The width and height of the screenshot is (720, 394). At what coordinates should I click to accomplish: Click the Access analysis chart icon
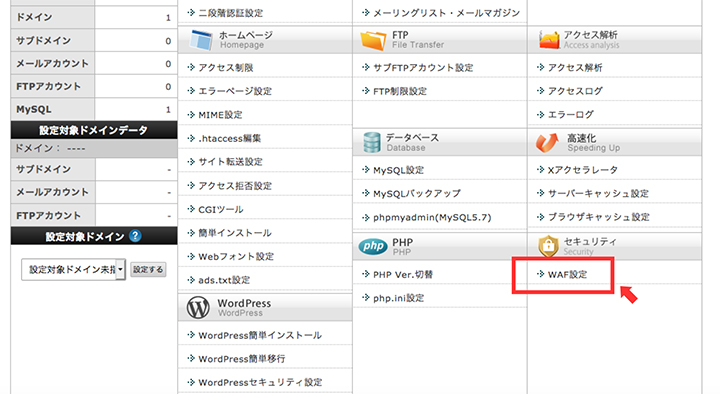tap(549, 40)
